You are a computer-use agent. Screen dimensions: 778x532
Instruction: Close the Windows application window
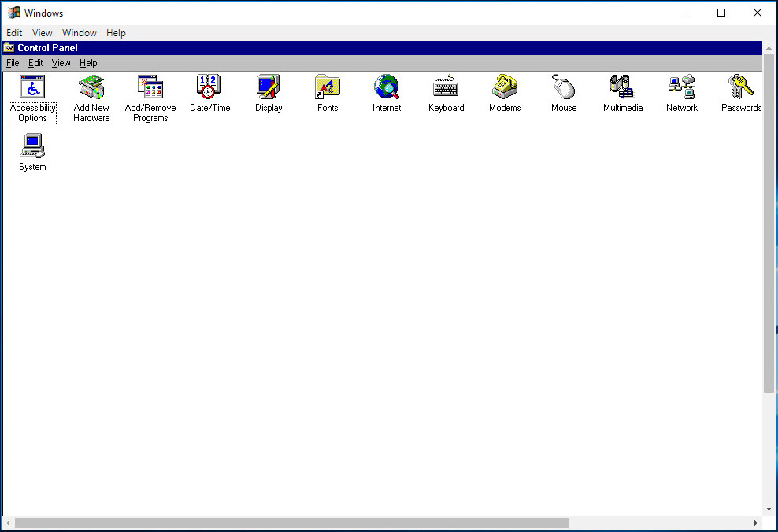(758, 13)
